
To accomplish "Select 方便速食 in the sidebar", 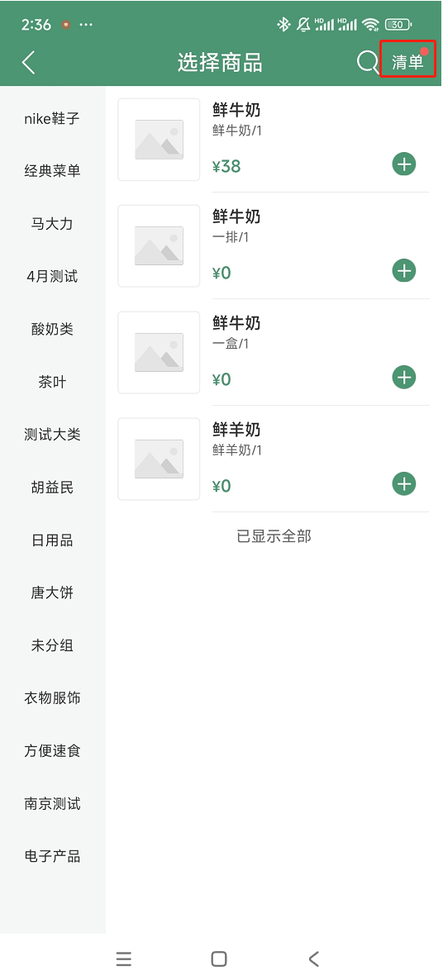I will (53, 750).
